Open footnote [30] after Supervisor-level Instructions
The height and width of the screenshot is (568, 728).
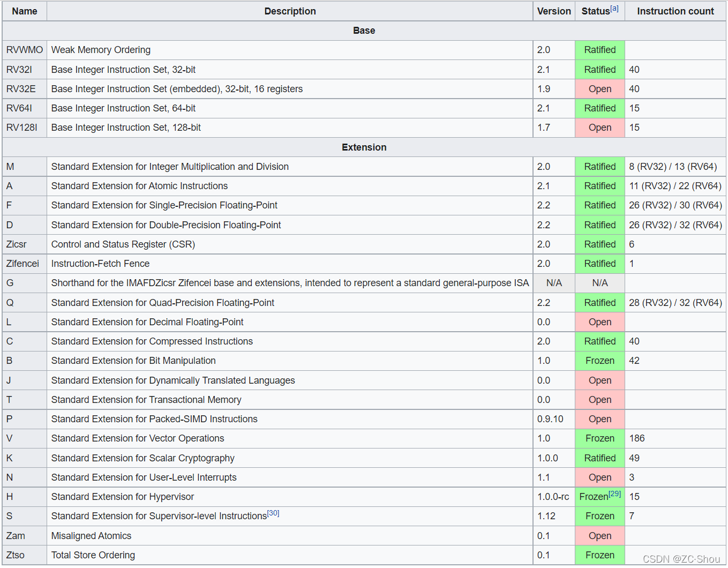[273, 513]
